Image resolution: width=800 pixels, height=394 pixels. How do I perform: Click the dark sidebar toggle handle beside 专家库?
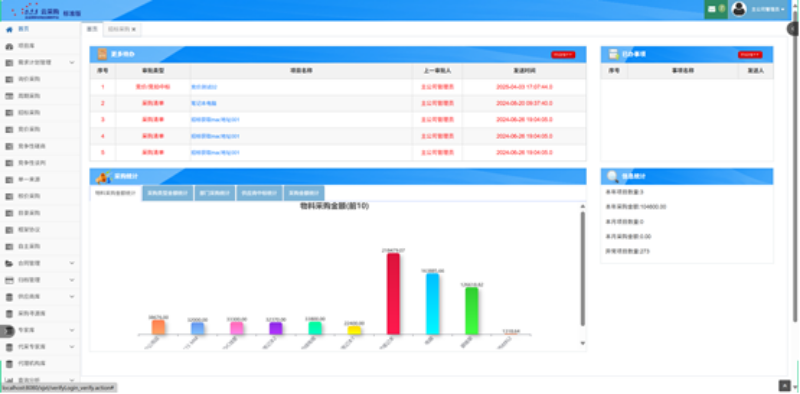6,331
